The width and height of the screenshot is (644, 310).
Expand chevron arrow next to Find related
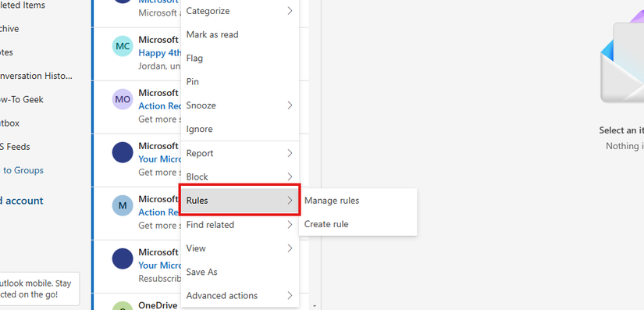(290, 225)
